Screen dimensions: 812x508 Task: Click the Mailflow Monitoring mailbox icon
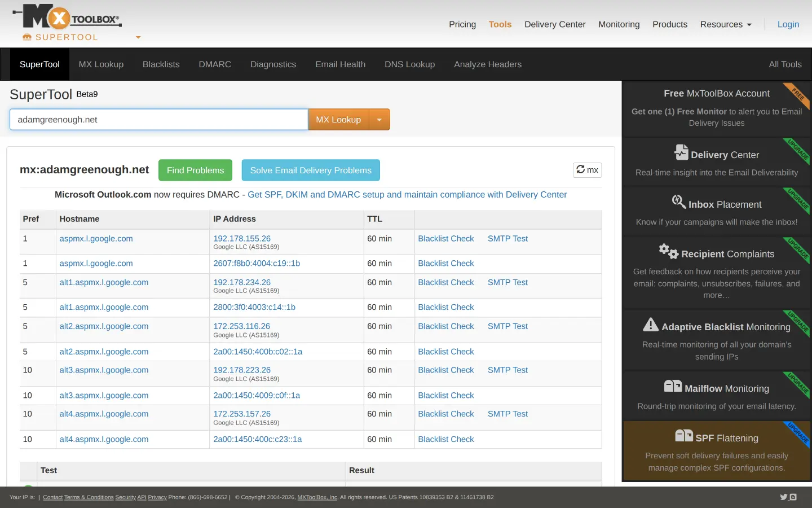[673, 386]
